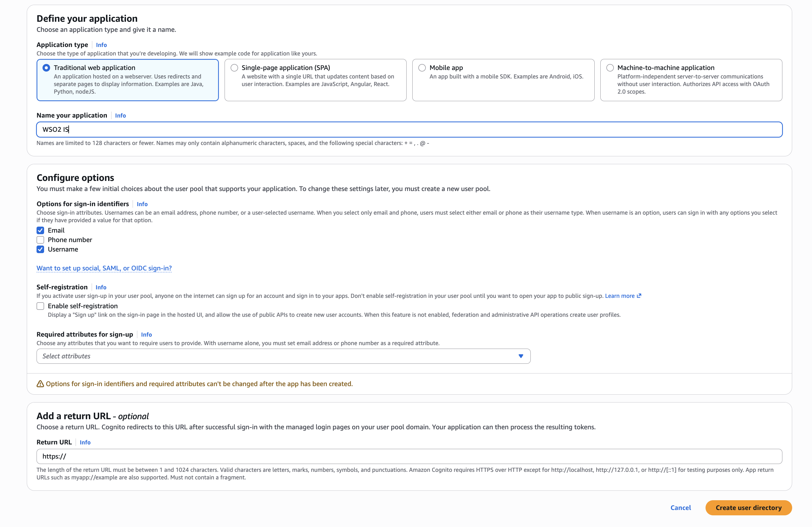Open the Select attributes dropdown
The height and width of the screenshot is (527, 812).
(283, 356)
